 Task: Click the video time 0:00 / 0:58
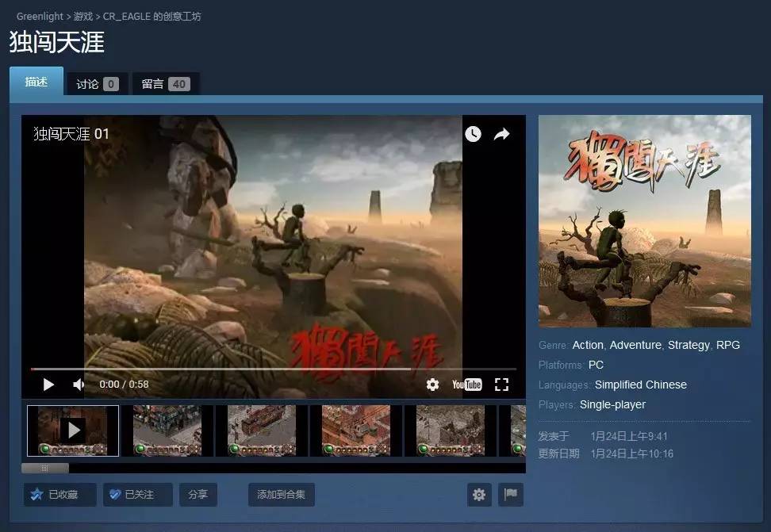pos(124,385)
